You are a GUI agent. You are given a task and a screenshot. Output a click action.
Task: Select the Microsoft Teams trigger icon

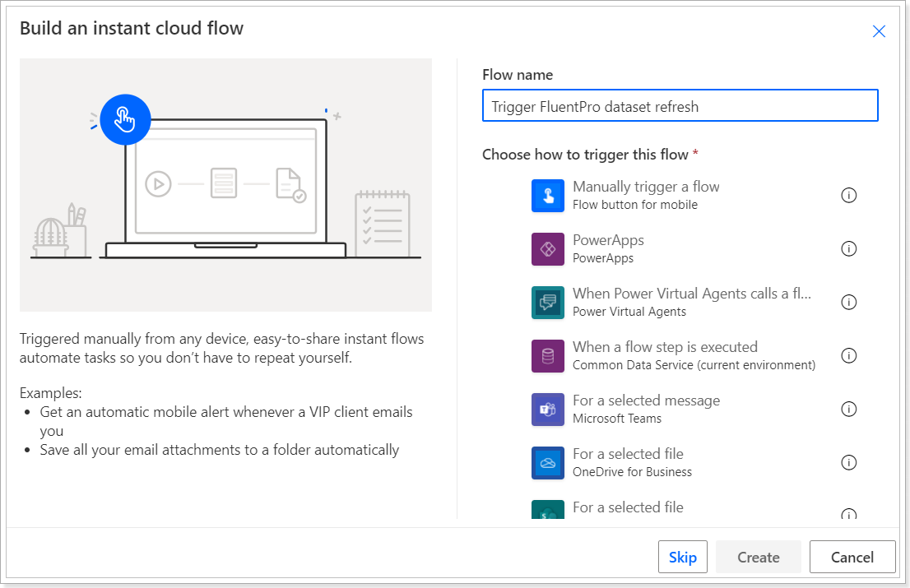coord(548,409)
